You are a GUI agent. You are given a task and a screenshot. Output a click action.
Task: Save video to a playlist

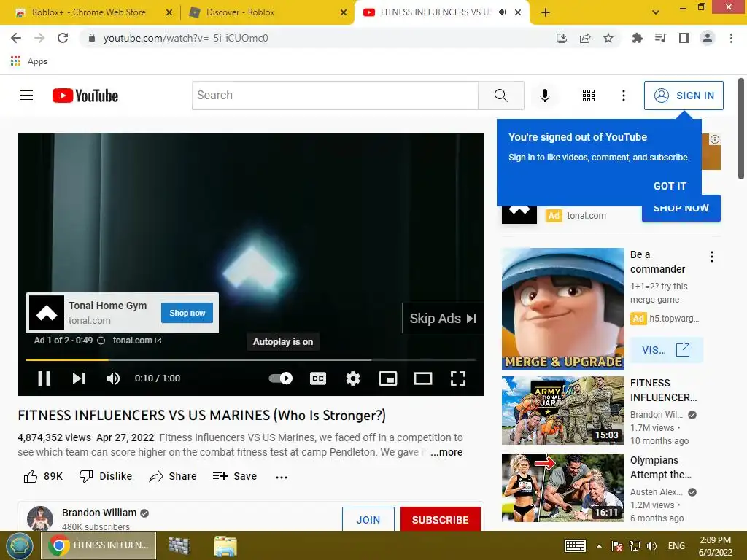[235, 476]
